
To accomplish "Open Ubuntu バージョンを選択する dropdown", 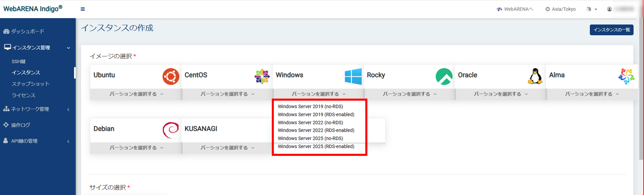I will pos(136,94).
